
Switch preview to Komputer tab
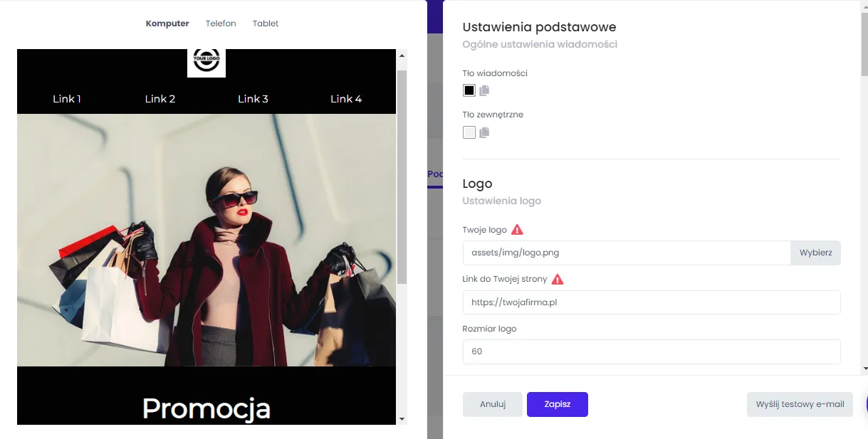167,23
